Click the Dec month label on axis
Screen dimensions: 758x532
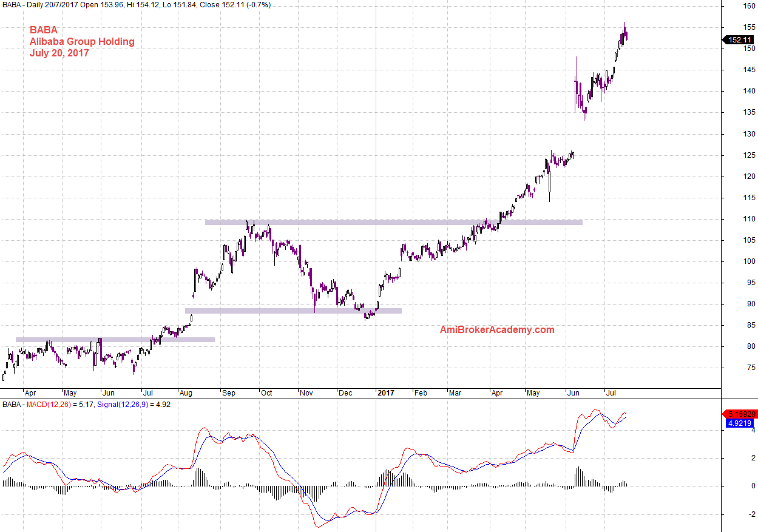point(345,393)
